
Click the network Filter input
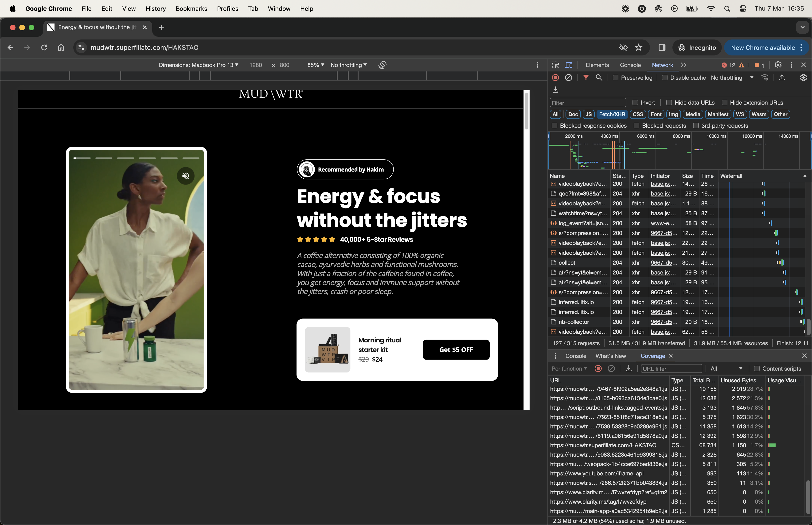588,103
